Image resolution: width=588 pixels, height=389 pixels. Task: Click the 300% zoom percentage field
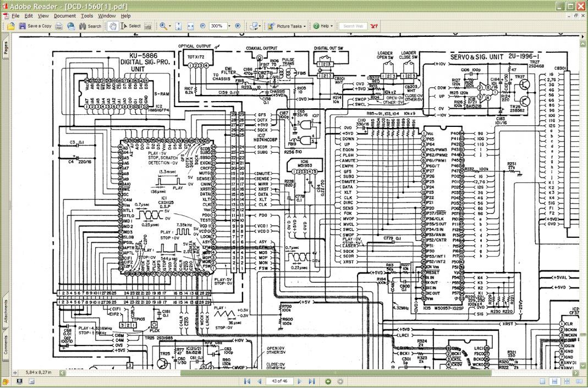tap(217, 26)
